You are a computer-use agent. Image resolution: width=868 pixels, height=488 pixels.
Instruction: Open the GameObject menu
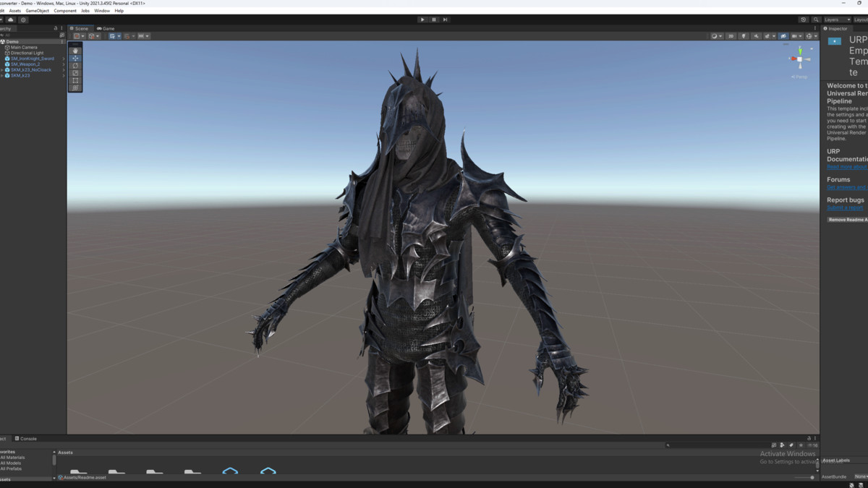point(37,11)
